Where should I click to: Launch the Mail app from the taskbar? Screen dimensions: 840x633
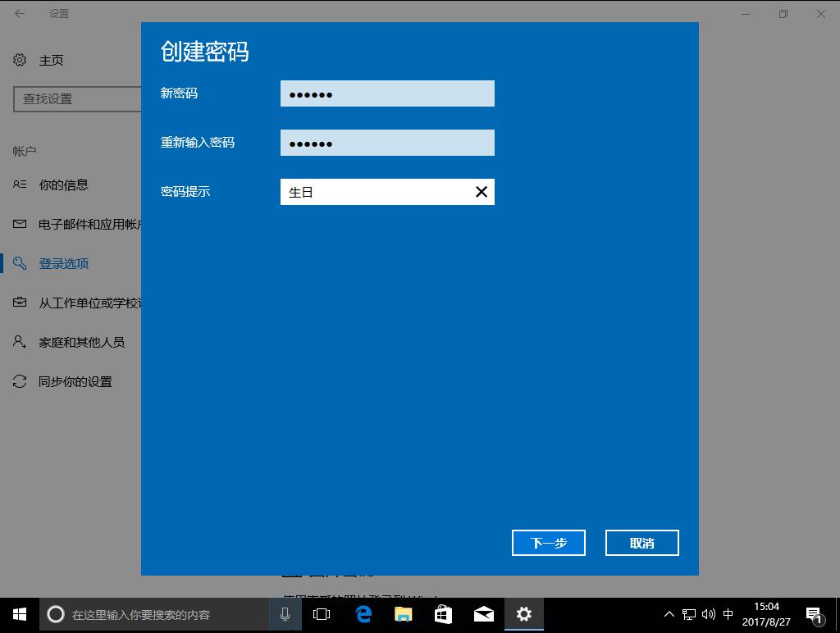pyautogui.click(x=484, y=613)
